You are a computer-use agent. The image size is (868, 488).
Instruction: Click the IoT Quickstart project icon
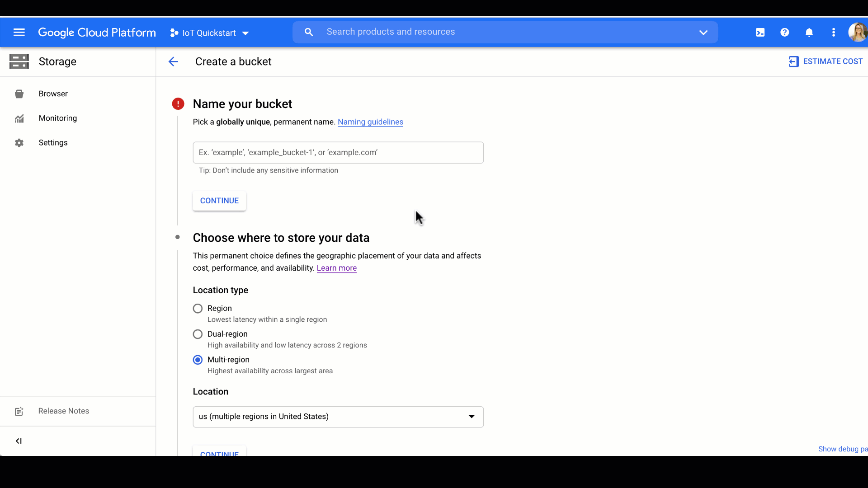(x=174, y=33)
